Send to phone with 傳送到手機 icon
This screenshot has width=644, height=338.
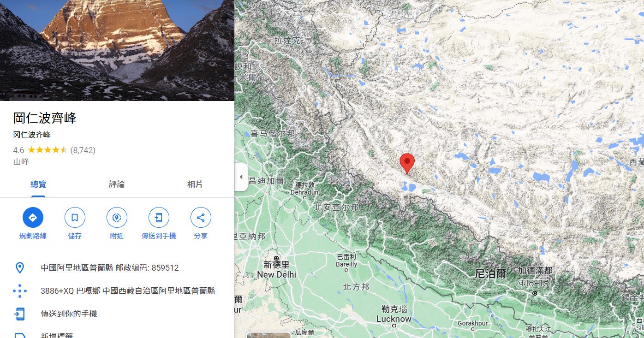159,218
